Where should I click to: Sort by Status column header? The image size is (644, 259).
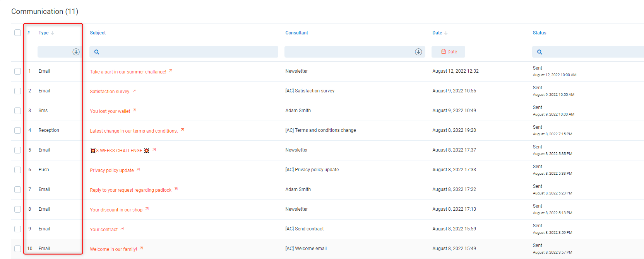(539, 33)
